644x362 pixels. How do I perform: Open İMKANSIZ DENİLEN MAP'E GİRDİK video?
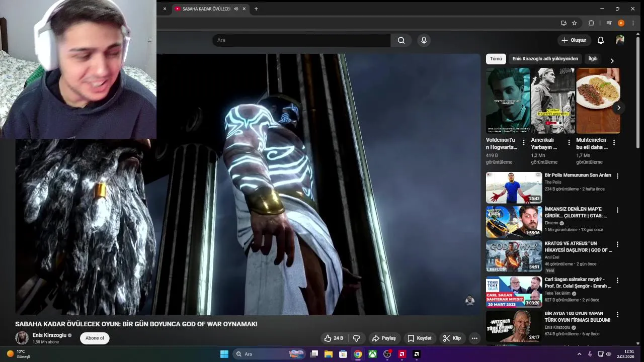click(576, 212)
